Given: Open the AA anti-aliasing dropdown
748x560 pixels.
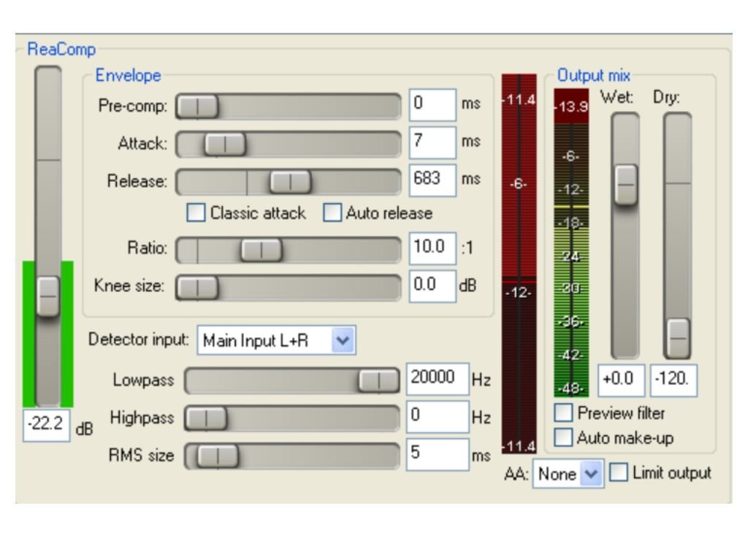Looking at the screenshot, I should pos(568,474).
